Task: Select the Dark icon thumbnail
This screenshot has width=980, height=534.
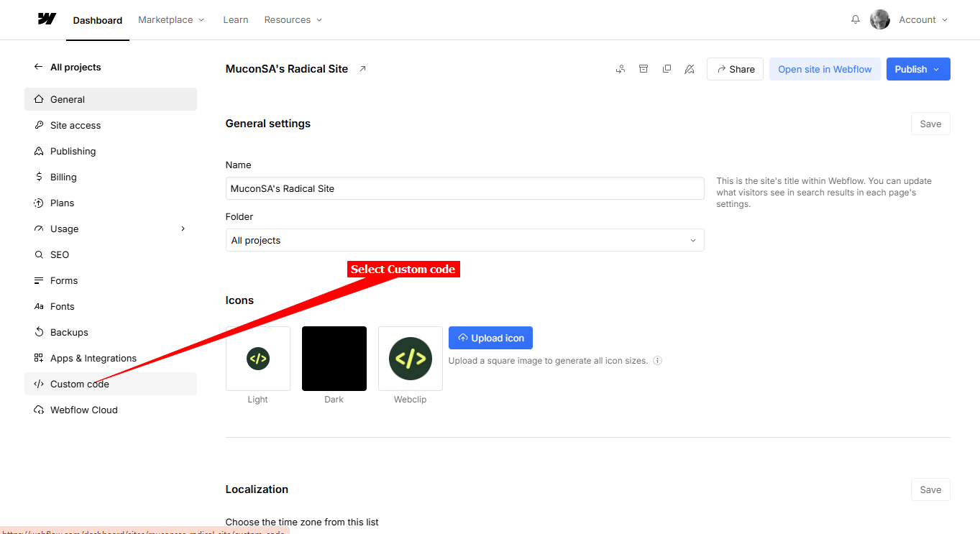Action: [x=334, y=359]
